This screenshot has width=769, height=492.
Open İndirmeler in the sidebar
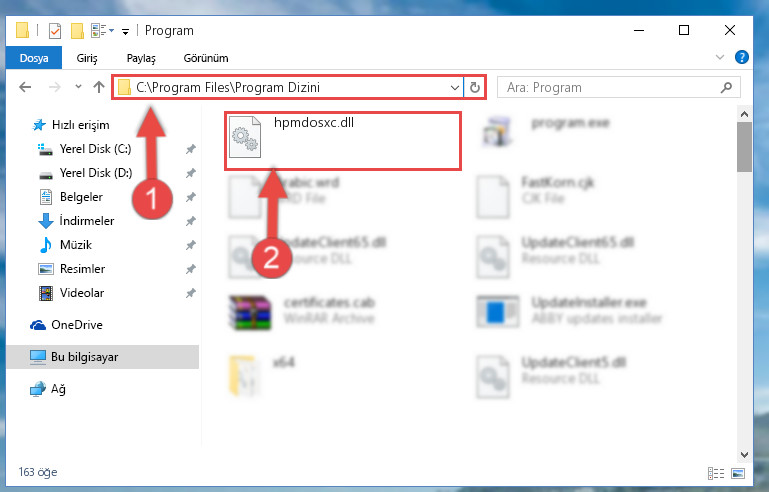(x=77, y=221)
